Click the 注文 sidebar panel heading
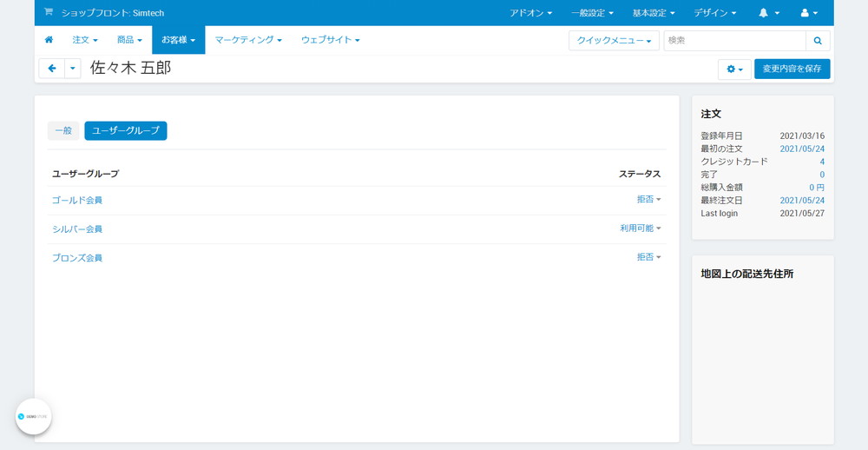The height and width of the screenshot is (450, 868). (711, 114)
